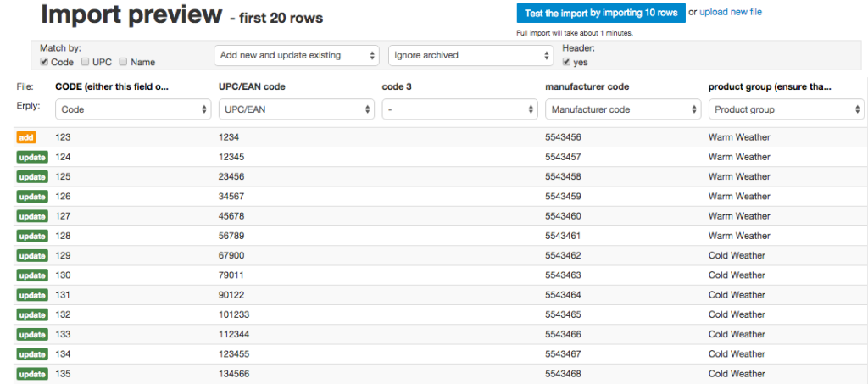Screen dimensions: 868x384
Task: Select manufacturer code 5543459
Action: (x=563, y=197)
